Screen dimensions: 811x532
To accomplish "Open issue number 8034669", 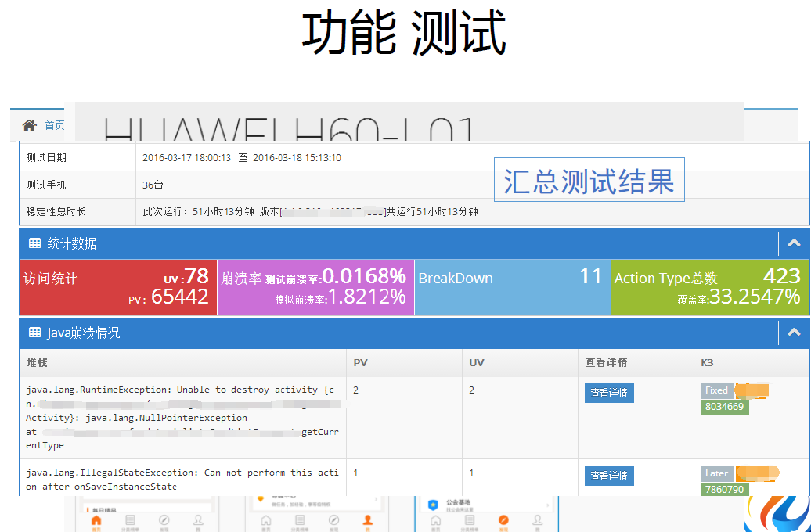I will coord(725,407).
